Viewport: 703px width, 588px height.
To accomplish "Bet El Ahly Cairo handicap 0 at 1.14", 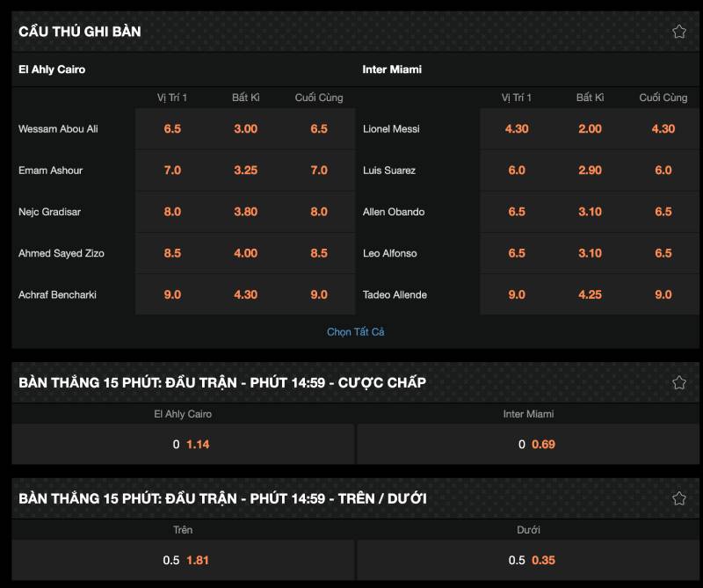I will coord(183,445).
